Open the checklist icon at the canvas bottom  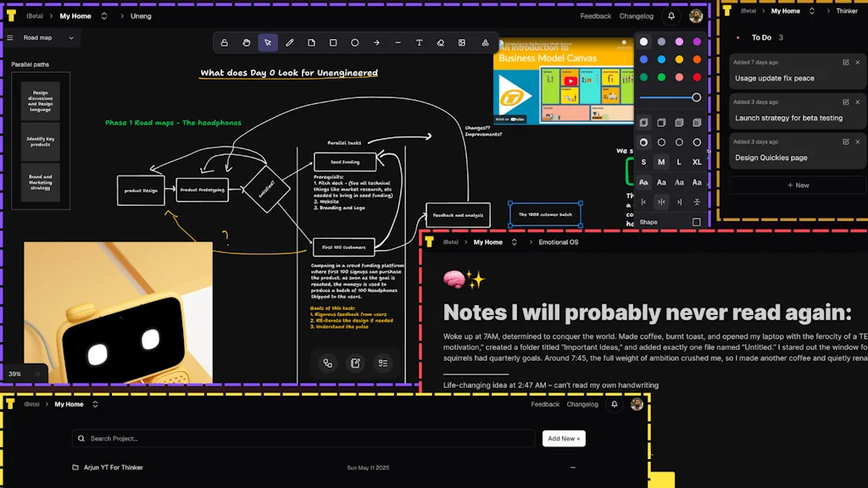coord(383,363)
